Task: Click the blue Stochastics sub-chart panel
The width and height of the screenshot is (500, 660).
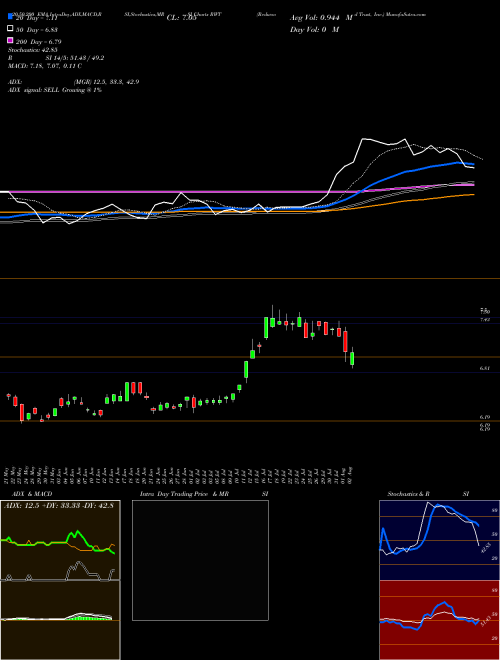Action: (x=438, y=540)
